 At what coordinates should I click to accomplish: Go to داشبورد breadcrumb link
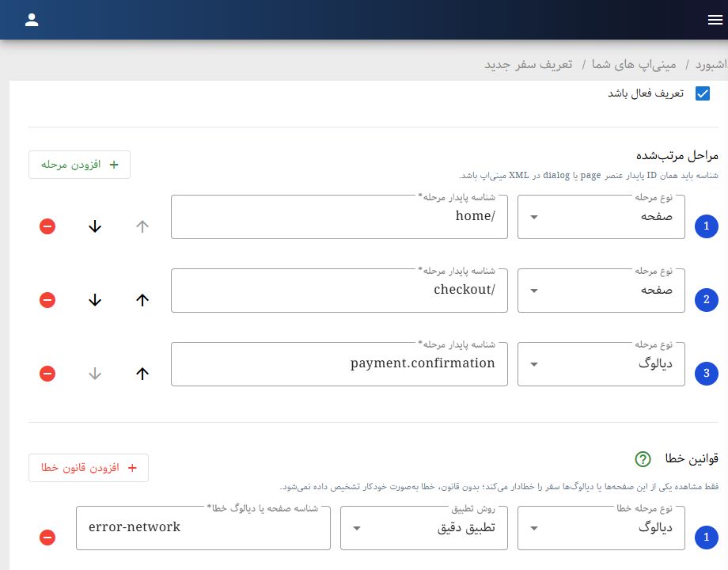(711, 64)
